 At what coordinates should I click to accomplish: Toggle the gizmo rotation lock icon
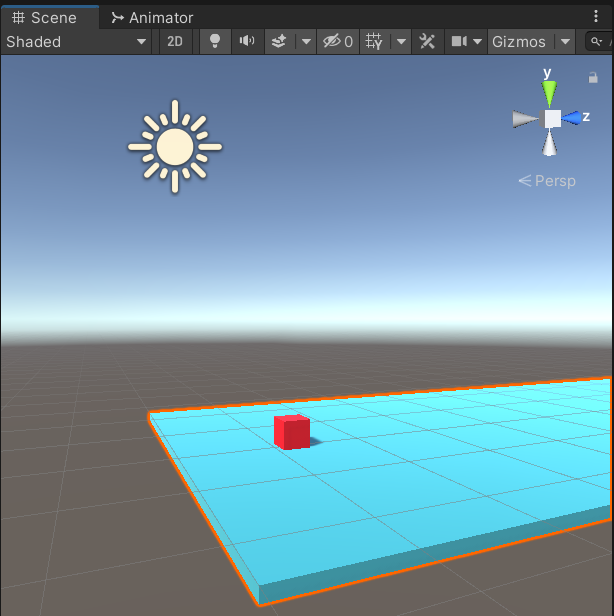[x=593, y=77]
